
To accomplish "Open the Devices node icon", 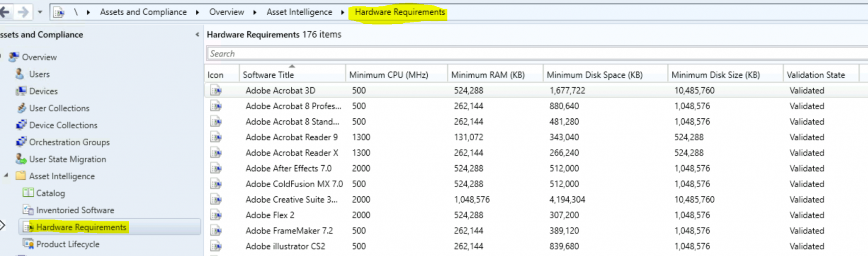I will pos(21,91).
